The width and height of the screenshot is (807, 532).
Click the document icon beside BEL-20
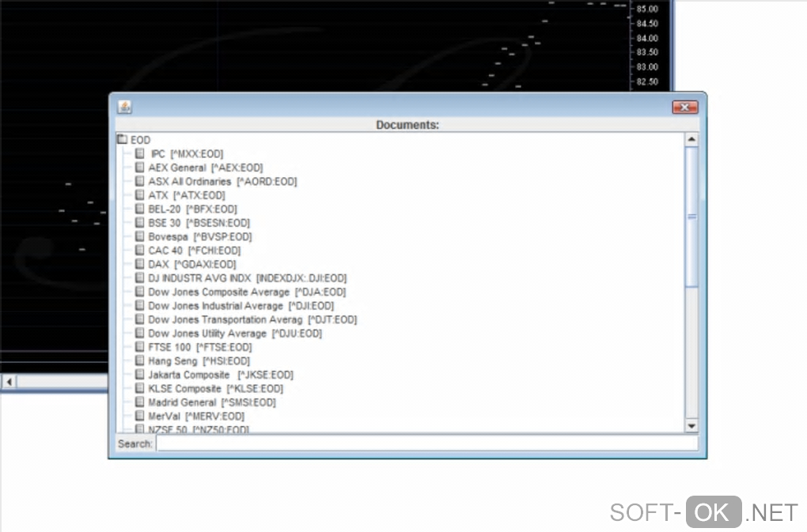pyautogui.click(x=139, y=209)
